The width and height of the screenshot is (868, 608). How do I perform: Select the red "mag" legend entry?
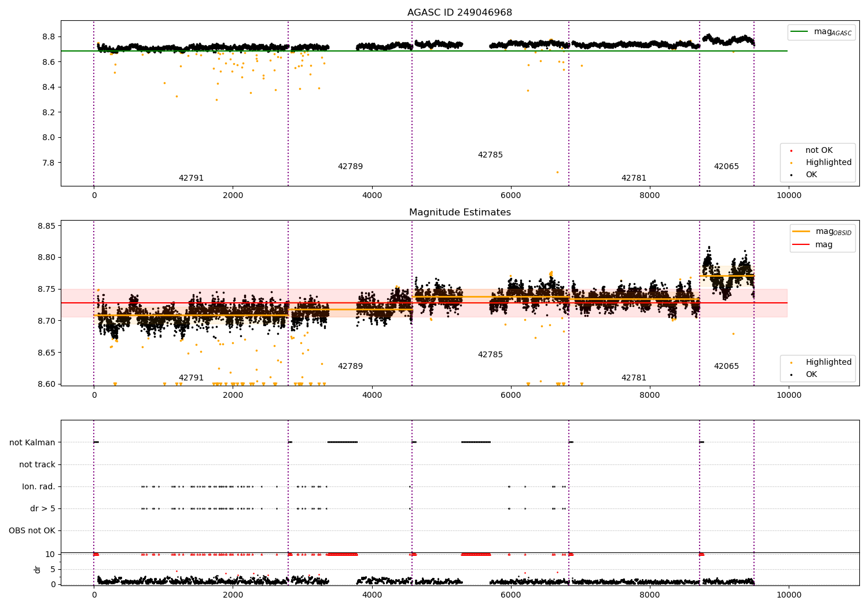(813, 245)
